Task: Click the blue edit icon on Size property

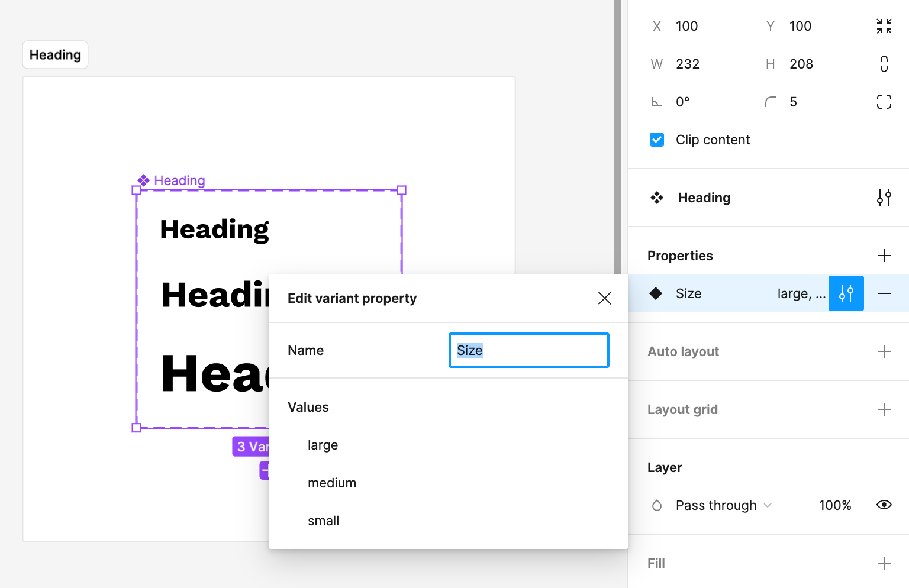Action: point(846,293)
